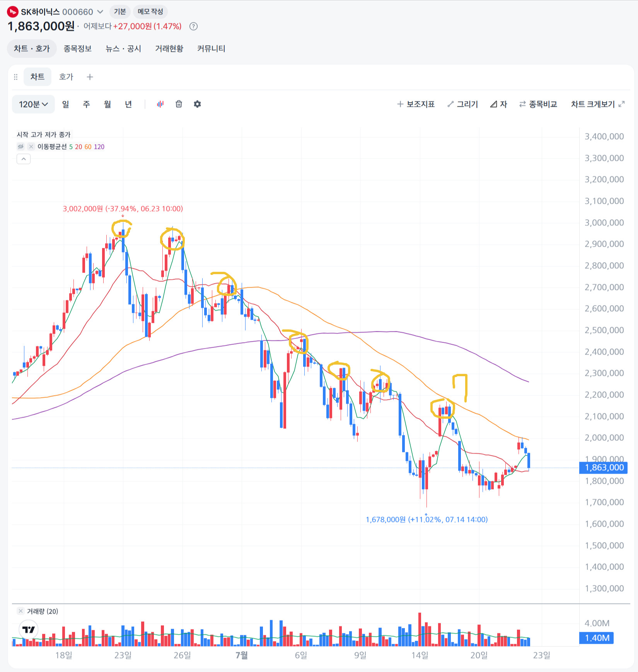
Task: Activate the 그리기 drawing tool
Action: tap(463, 104)
